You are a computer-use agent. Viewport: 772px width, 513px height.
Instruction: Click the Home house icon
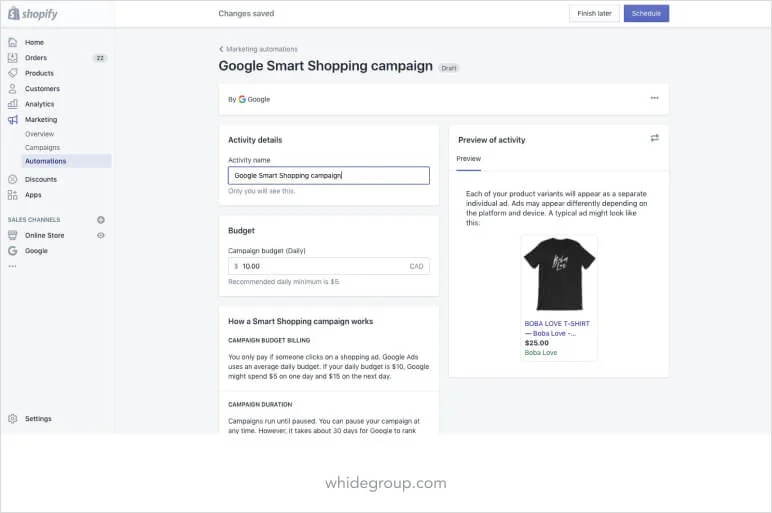pyautogui.click(x=13, y=42)
